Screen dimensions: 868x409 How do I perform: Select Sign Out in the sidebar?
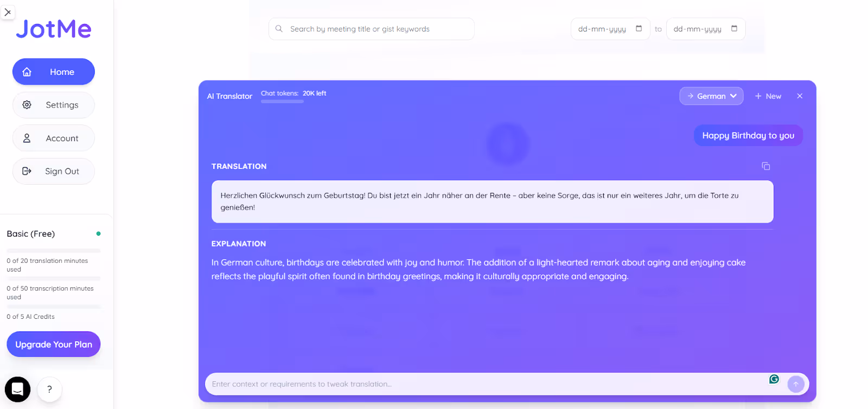pyautogui.click(x=54, y=171)
